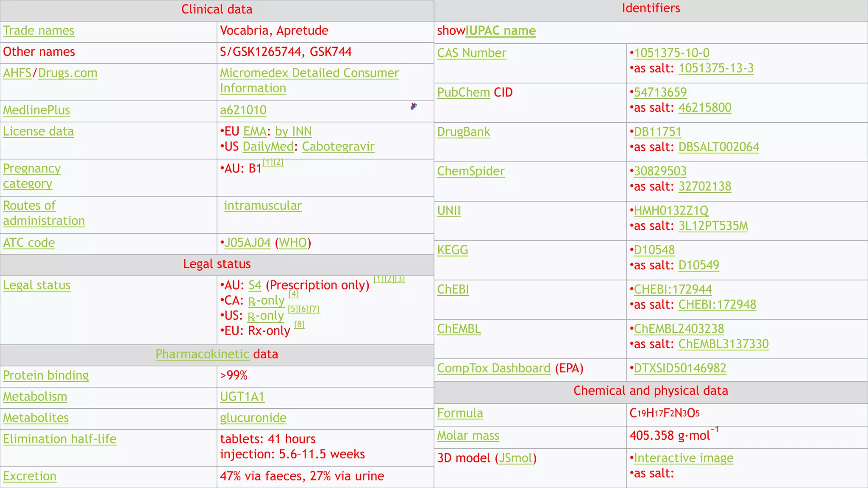The width and height of the screenshot is (868, 488).
Task: Open the DrugBank link
Action: (x=464, y=132)
